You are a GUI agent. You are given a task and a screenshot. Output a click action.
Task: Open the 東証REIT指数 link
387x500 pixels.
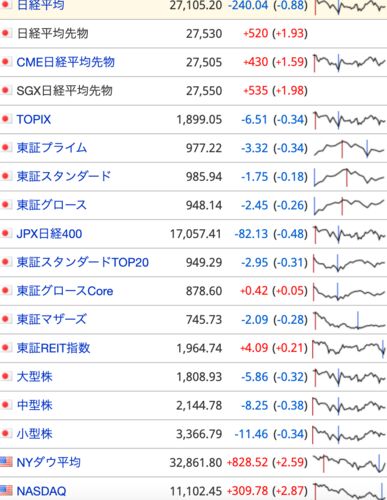click(x=54, y=348)
